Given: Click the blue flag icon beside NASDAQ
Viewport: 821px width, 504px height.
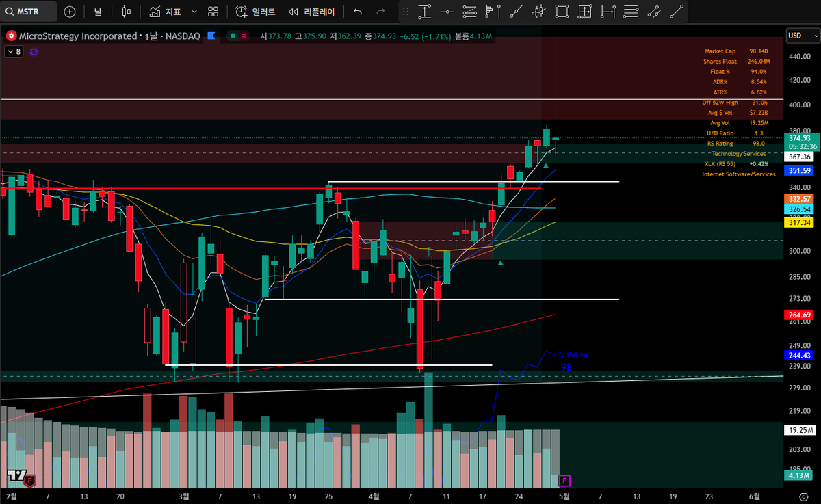Looking at the screenshot, I should tap(211, 36).
